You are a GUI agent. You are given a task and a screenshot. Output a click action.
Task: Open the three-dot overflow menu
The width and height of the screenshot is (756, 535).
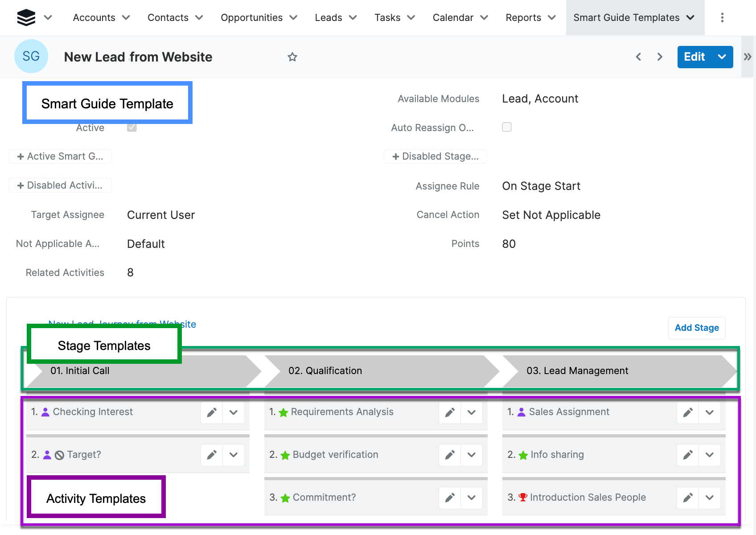[722, 18]
